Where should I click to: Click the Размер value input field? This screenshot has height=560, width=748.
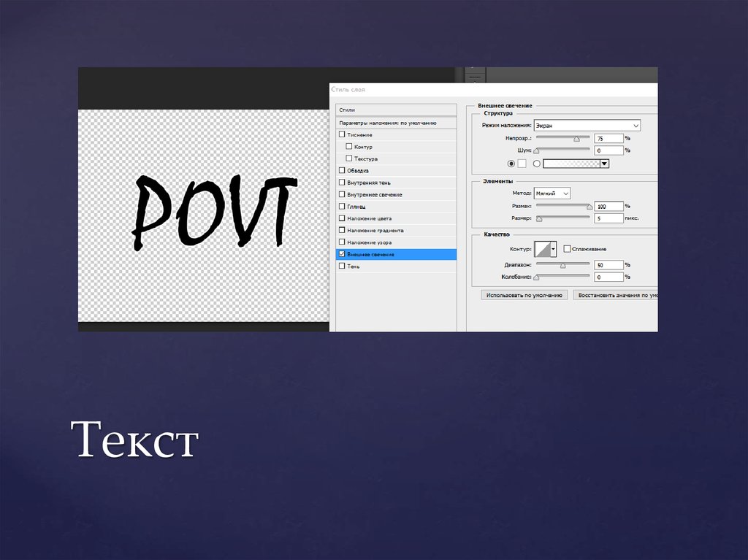(608, 218)
